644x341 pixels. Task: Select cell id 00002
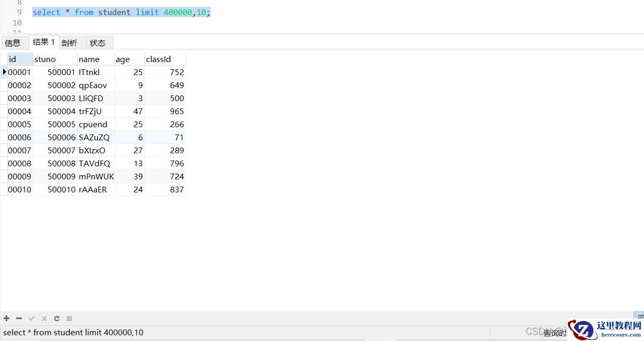tap(20, 85)
